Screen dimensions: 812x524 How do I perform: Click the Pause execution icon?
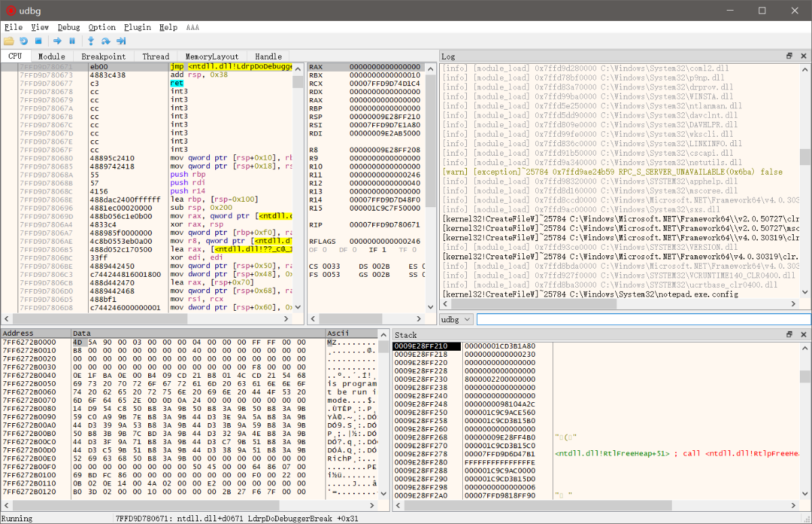72,41
